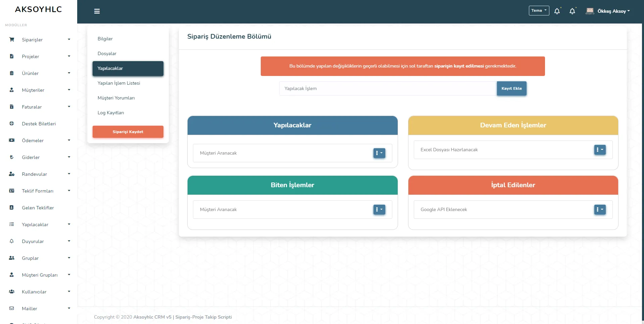Open options for Google API Eklenecek
The image size is (644, 324).
click(600, 209)
